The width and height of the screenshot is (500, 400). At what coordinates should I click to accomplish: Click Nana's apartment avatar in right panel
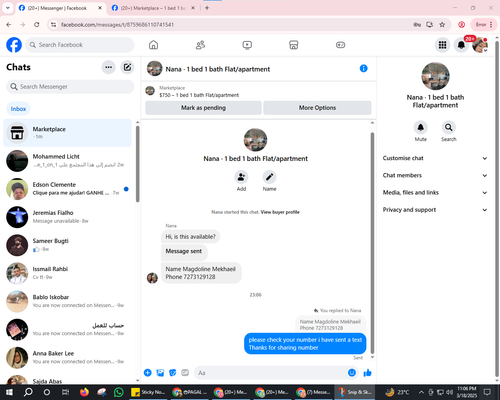435,76
